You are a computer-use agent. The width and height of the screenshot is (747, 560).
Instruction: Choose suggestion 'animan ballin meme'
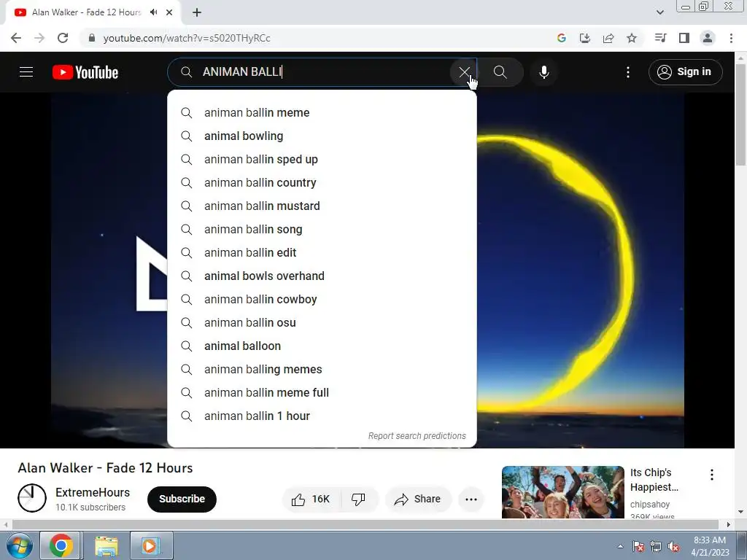coord(322,113)
